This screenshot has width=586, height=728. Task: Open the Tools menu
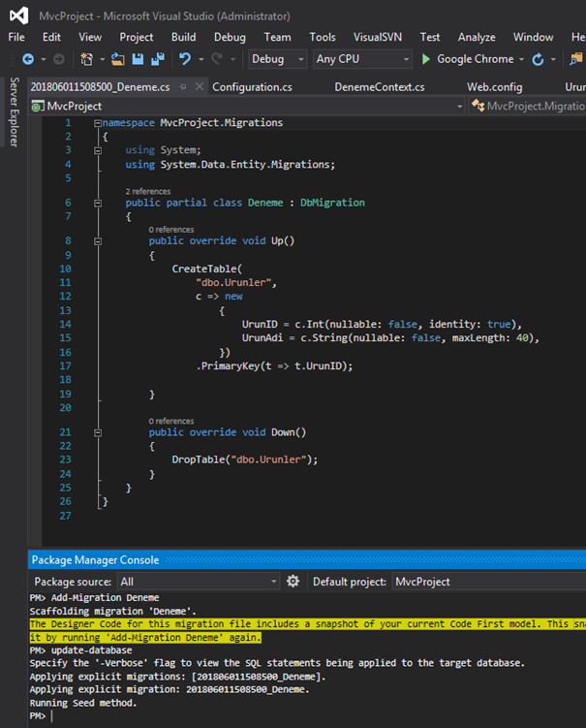coord(323,37)
